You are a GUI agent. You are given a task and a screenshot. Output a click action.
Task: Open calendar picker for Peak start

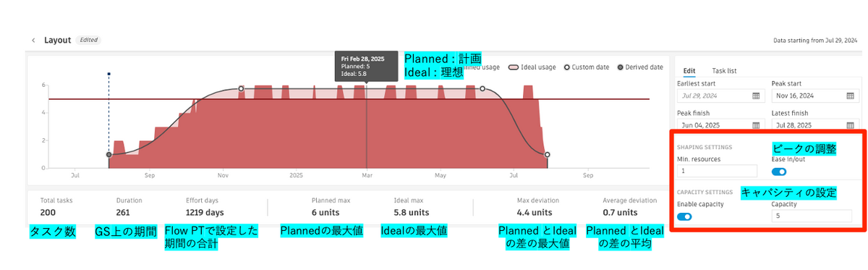click(851, 96)
